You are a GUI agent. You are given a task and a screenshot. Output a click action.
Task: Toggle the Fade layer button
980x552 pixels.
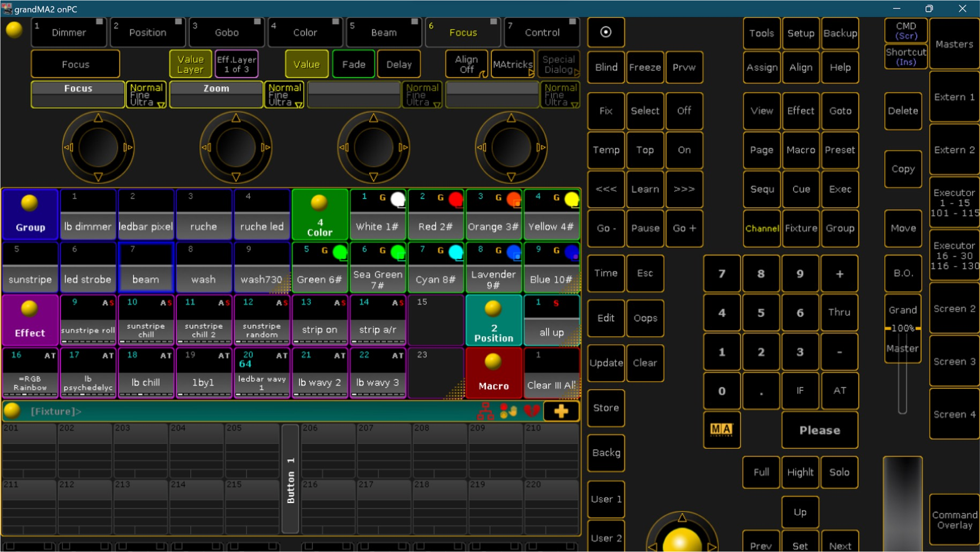coord(354,64)
